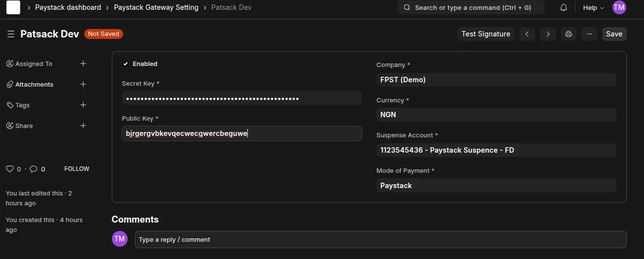Add an assignee with the plus icon
The height and width of the screenshot is (259, 644).
pos(83,64)
